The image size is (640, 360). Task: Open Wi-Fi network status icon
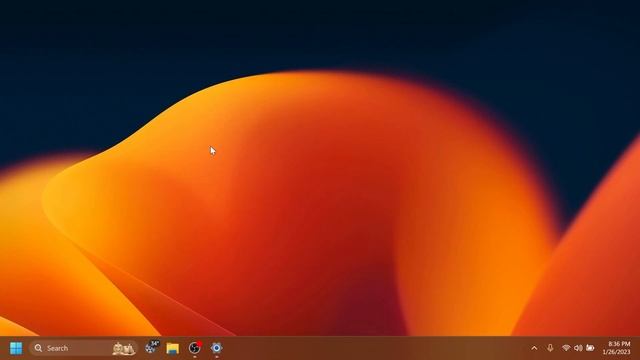click(566, 348)
